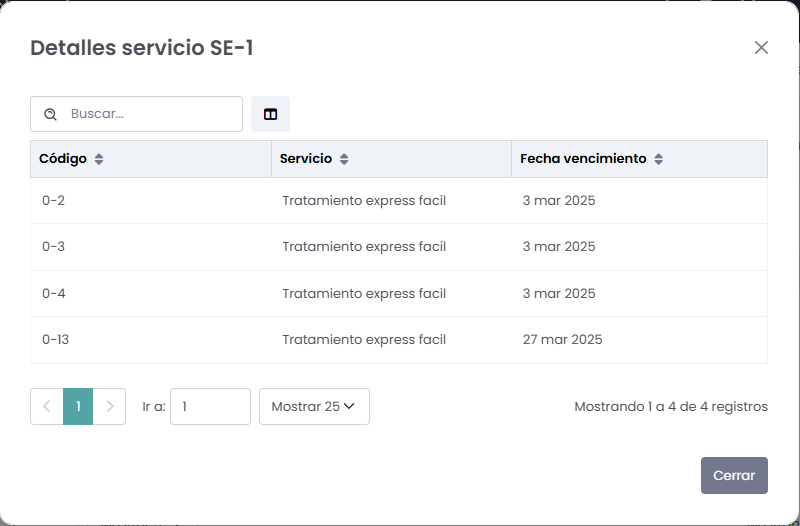Select row with code 0-3
Image resolution: width=800 pixels, height=526 pixels.
[54, 247]
